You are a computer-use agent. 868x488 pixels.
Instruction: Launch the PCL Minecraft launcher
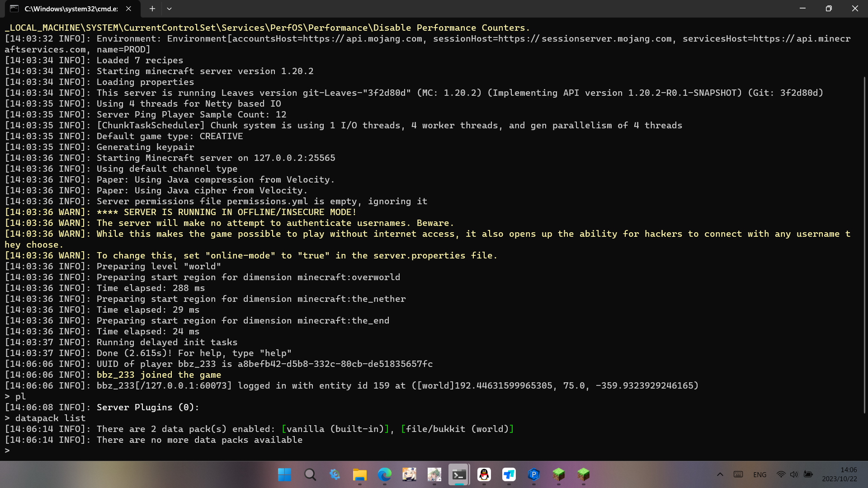coord(534,475)
